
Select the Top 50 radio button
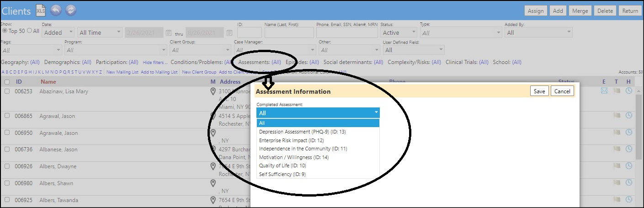point(5,31)
